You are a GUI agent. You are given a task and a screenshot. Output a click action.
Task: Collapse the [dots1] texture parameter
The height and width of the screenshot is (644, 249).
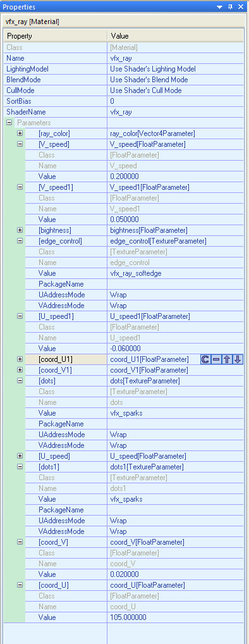coord(20,467)
